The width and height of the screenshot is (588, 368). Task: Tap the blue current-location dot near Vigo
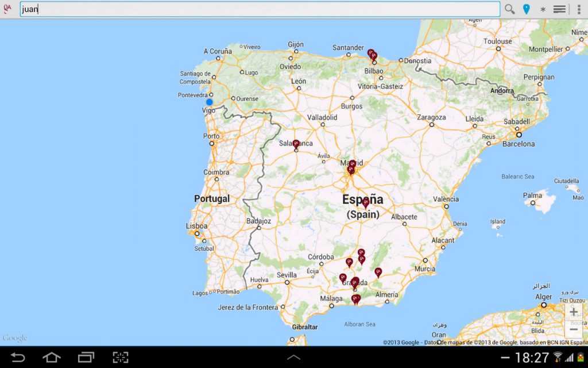210,102
